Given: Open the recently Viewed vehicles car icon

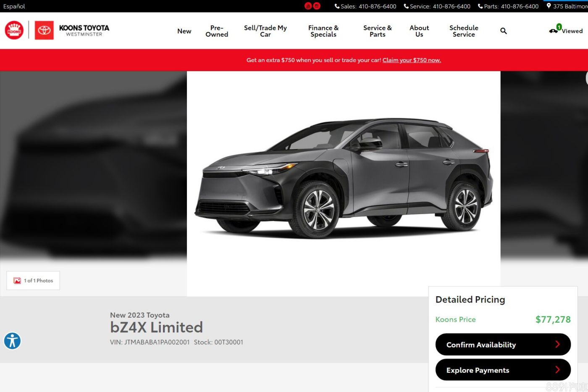Looking at the screenshot, I should click(x=554, y=30).
